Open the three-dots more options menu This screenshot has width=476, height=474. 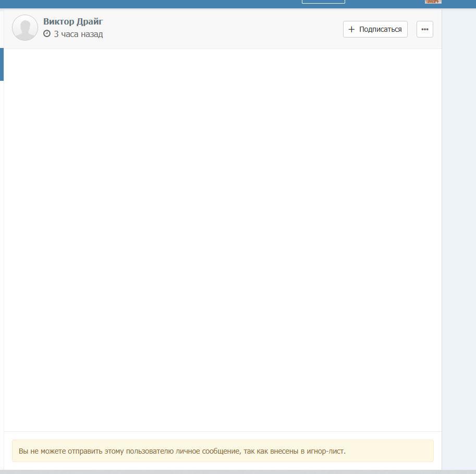coord(425,29)
